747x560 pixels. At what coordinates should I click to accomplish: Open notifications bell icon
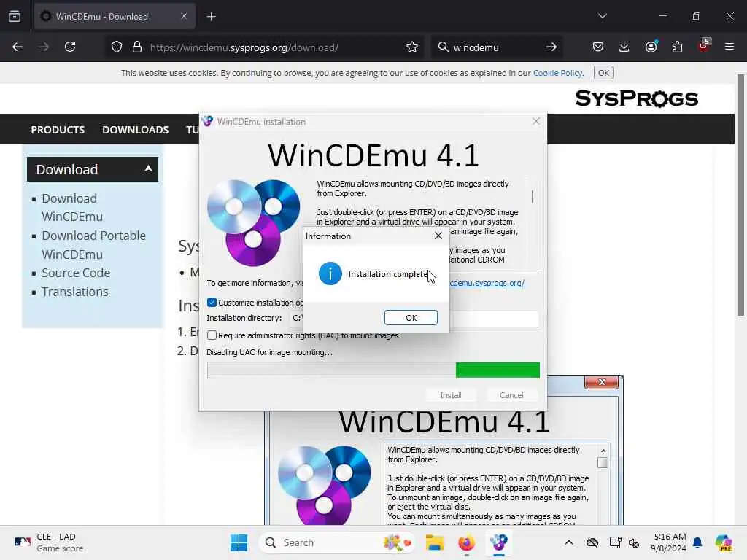697,542
